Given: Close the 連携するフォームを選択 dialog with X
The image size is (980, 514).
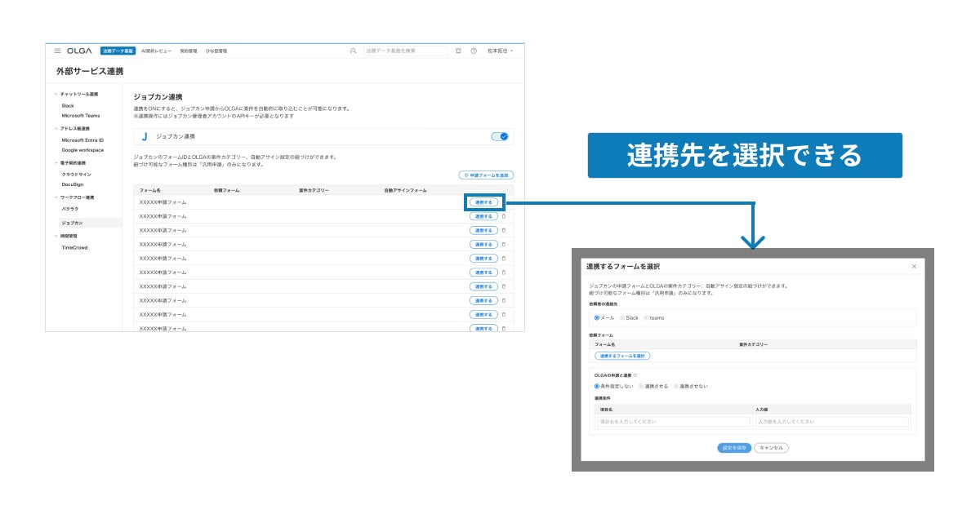Looking at the screenshot, I should pyautogui.click(x=914, y=266).
